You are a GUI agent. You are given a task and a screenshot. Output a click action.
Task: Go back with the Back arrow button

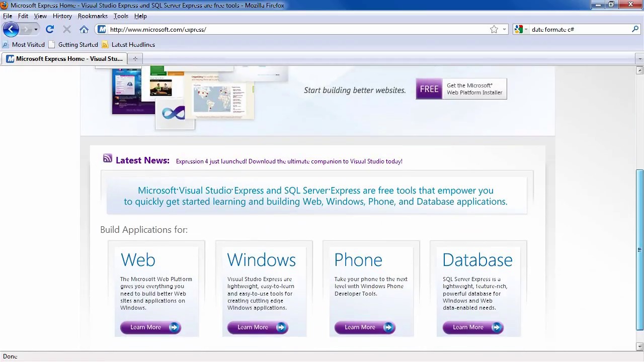[x=11, y=29]
